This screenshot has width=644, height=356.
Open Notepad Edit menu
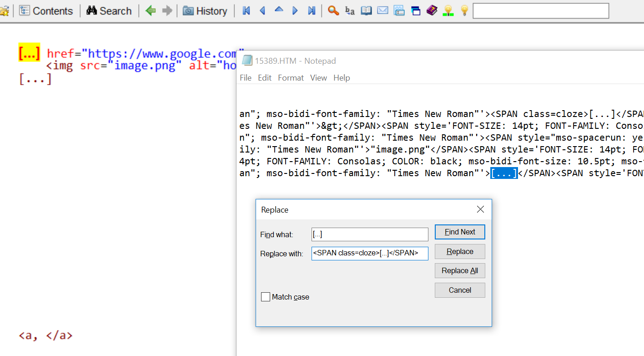pyautogui.click(x=265, y=78)
